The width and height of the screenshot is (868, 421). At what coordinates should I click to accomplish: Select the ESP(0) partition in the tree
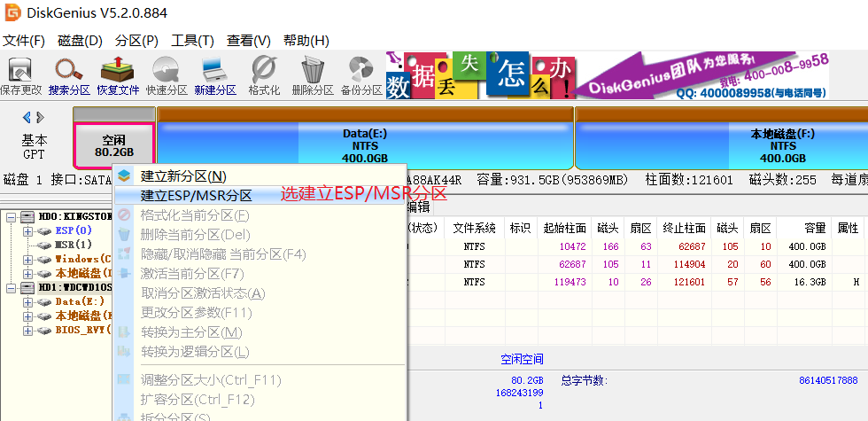click(x=74, y=230)
